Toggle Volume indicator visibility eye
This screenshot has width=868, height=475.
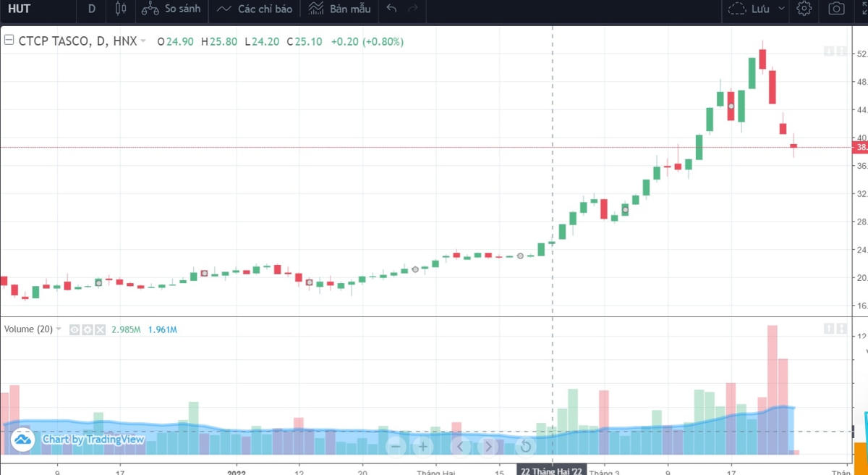pyautogui.click(x=75, y=329)
